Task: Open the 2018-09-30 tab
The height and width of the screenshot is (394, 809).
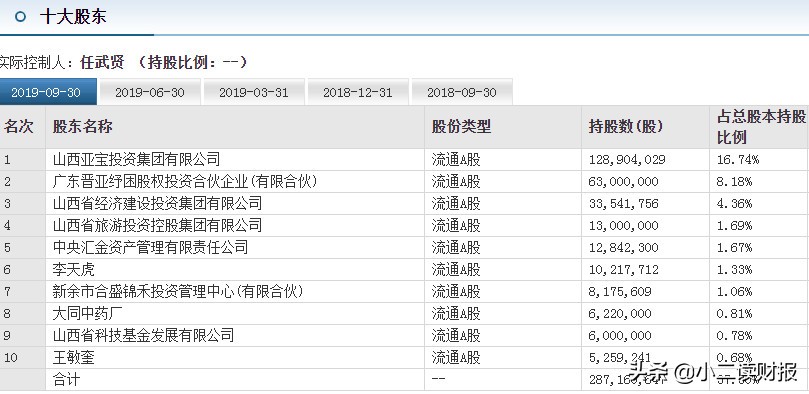Action: (461, 92)
